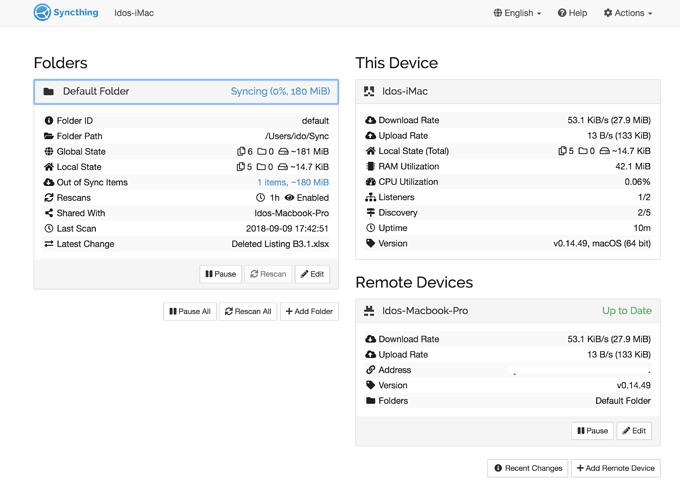The width and height of the screenshot is (680, 500).
Task: Click This Device Download Rate cloud icon
Action: click(370, 120)
